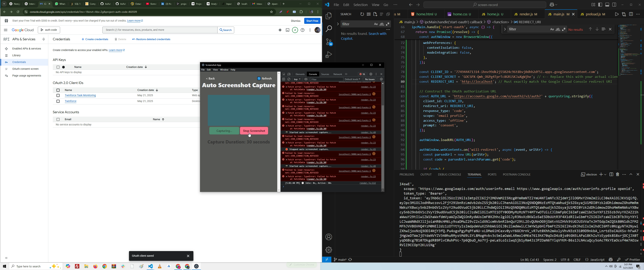Split the editor right
The image size is (644, 270).
[x=631, y=14]
